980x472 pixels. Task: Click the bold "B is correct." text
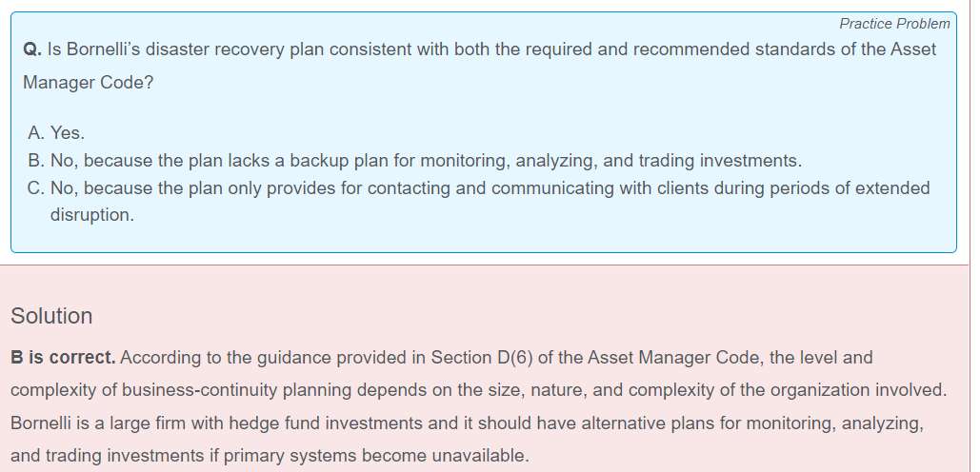(x=63, y=358)
